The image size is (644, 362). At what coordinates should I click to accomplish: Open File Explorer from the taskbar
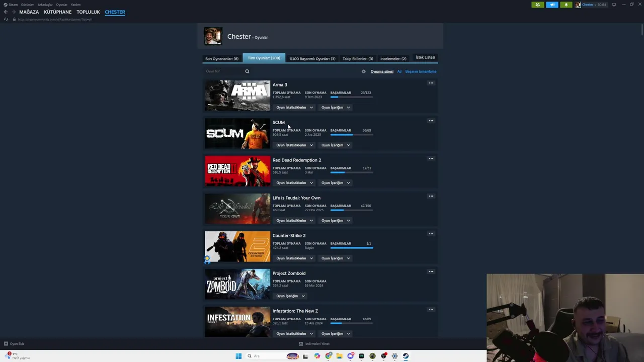tap(340, 356)
